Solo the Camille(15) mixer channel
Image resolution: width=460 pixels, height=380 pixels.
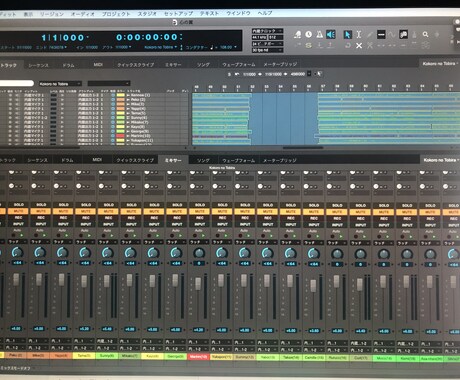pos(314,205)
